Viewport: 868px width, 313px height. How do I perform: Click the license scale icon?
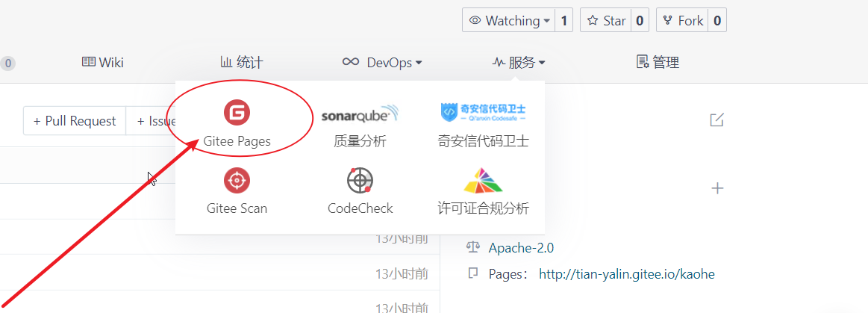pos(472,247)
